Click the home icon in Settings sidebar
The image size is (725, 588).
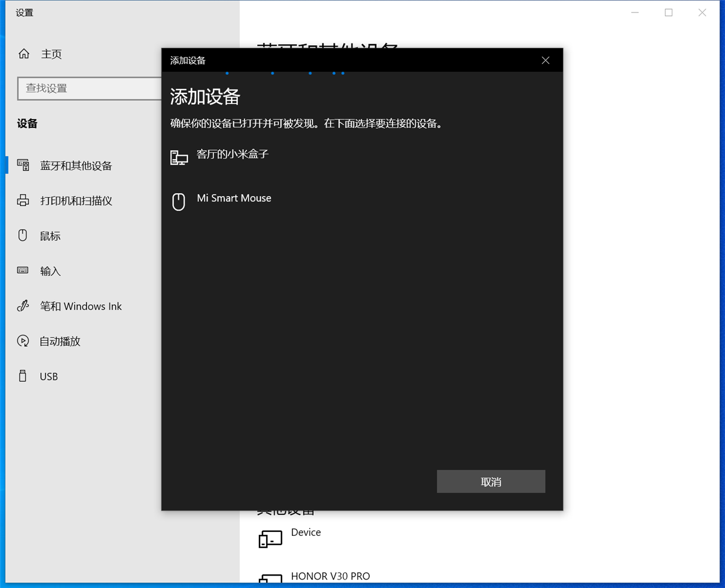pos(24,54)
